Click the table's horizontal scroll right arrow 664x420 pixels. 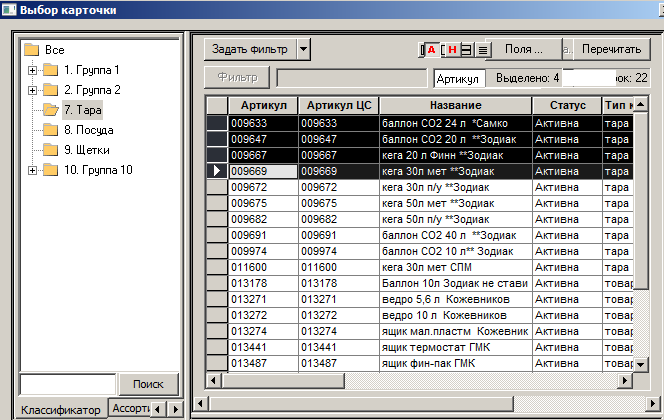(624, 381)
